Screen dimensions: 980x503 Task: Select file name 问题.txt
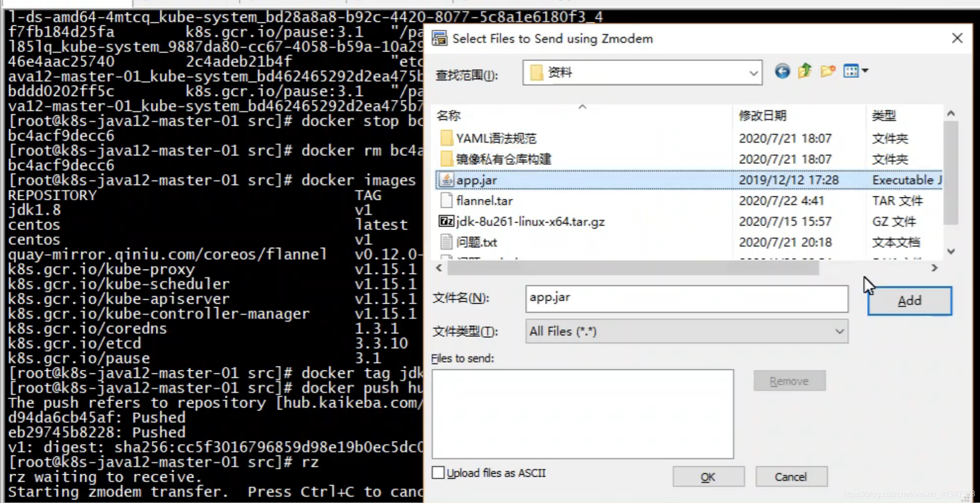click(476, 242)
